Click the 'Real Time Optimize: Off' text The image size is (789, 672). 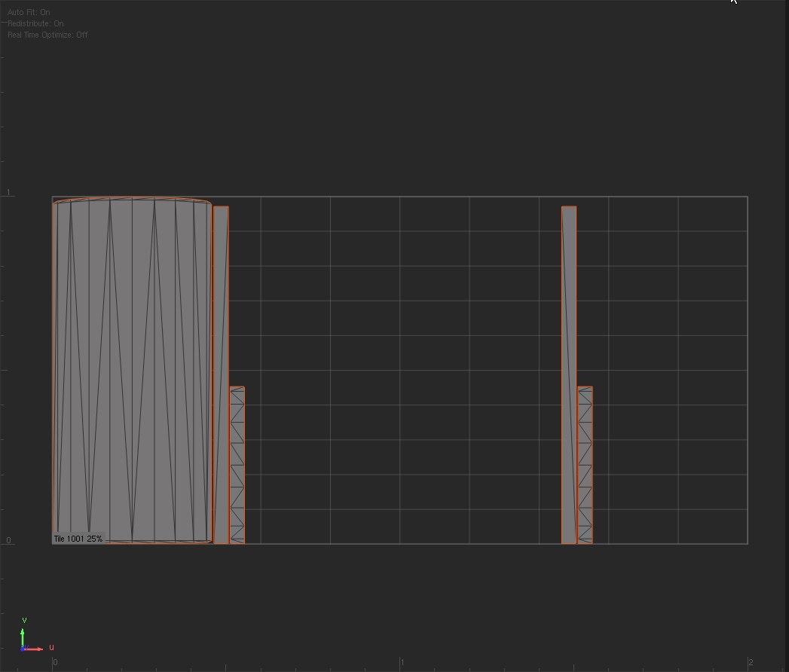47,35
